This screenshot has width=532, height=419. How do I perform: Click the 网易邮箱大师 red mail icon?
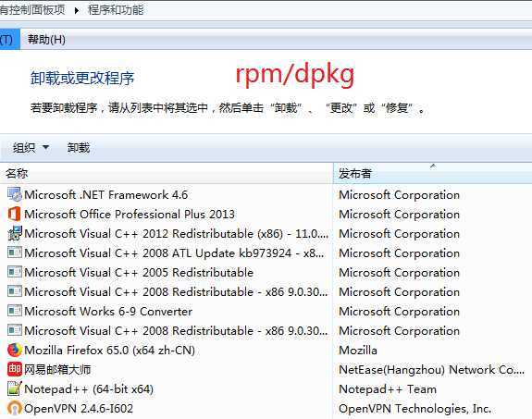[15, 369]
